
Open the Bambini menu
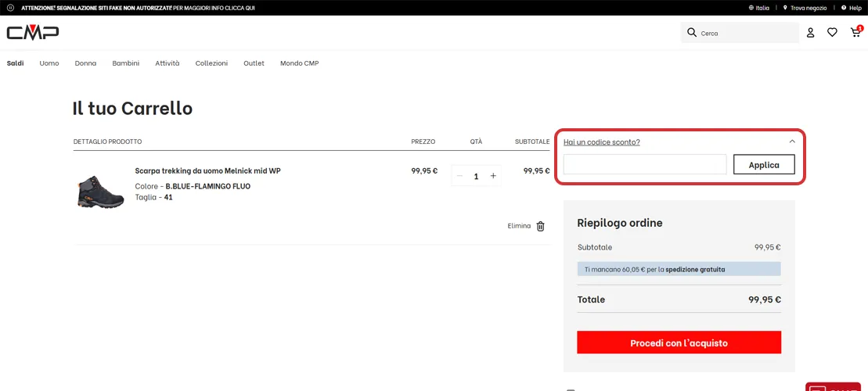[126, 63]
